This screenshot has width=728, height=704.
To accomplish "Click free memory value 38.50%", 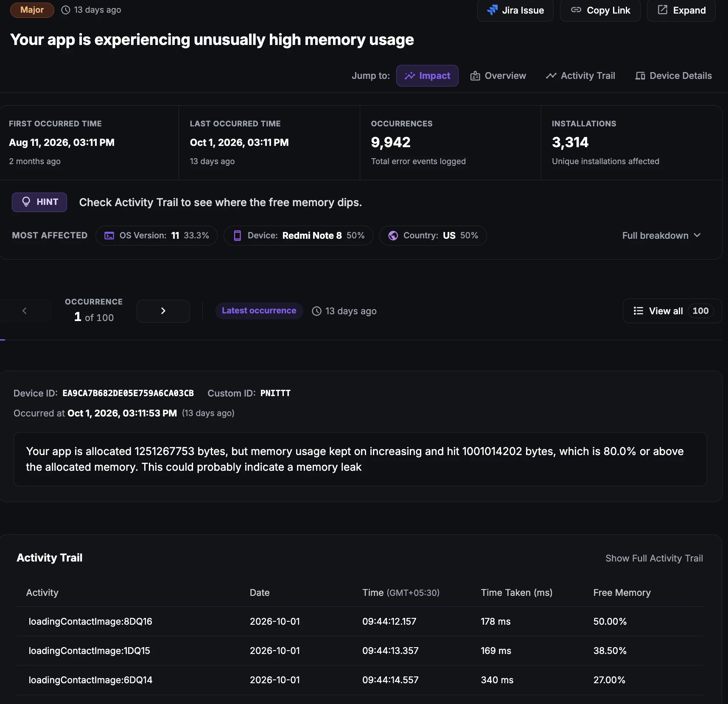I will pos(610,651).
